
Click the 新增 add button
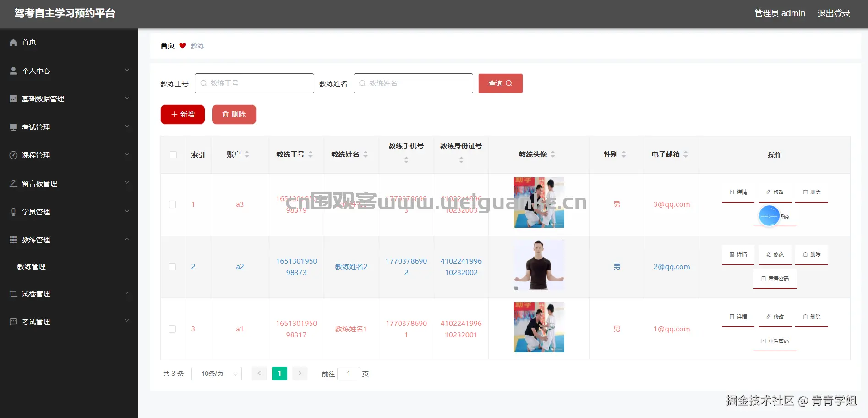point(183,115)
